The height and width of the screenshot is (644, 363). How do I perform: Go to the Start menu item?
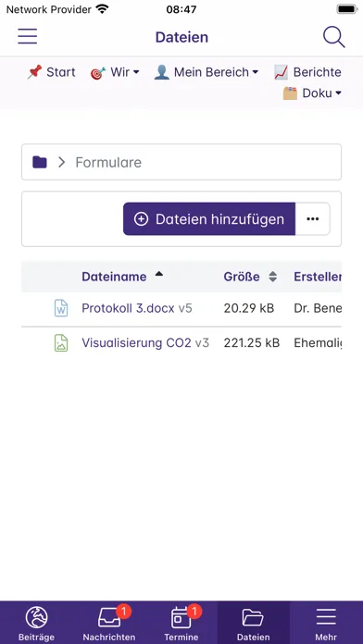click(51, 72)
